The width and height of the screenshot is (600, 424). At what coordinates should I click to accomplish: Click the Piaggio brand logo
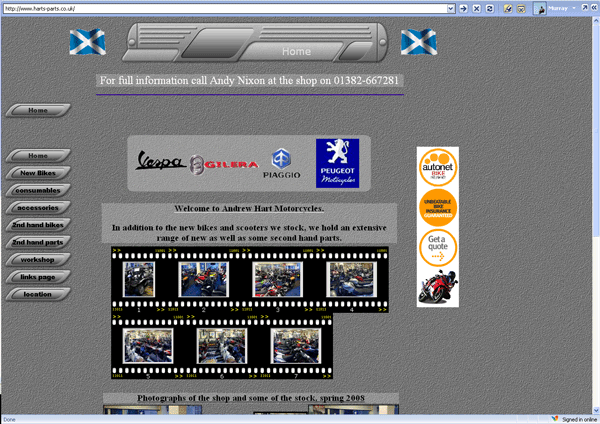point(282,163)
